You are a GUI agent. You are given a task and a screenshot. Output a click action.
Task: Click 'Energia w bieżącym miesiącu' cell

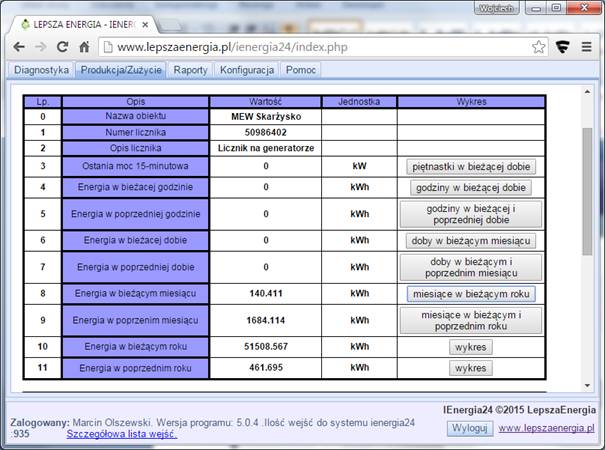pos(135,294)
